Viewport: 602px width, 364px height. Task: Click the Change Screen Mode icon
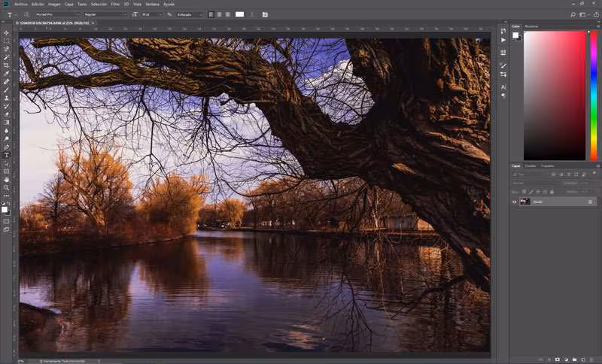coord(6,229)
